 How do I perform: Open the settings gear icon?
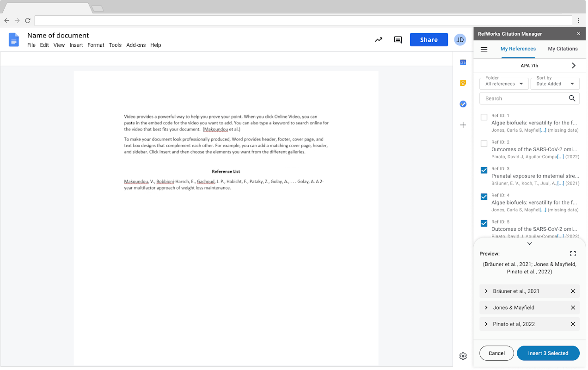point(463,356)
